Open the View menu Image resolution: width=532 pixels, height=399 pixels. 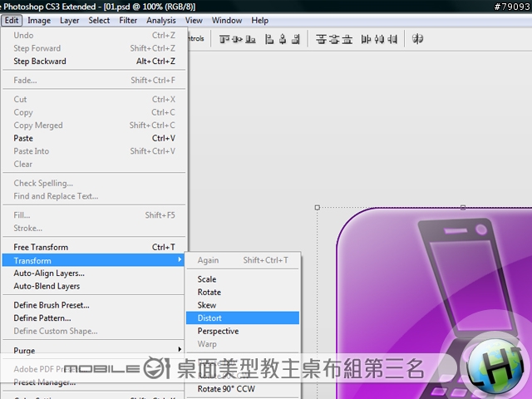[194, 21]
